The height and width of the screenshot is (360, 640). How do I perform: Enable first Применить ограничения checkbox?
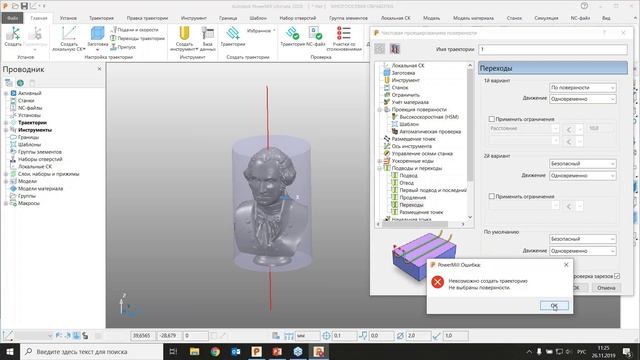click(x=491, y=119)
